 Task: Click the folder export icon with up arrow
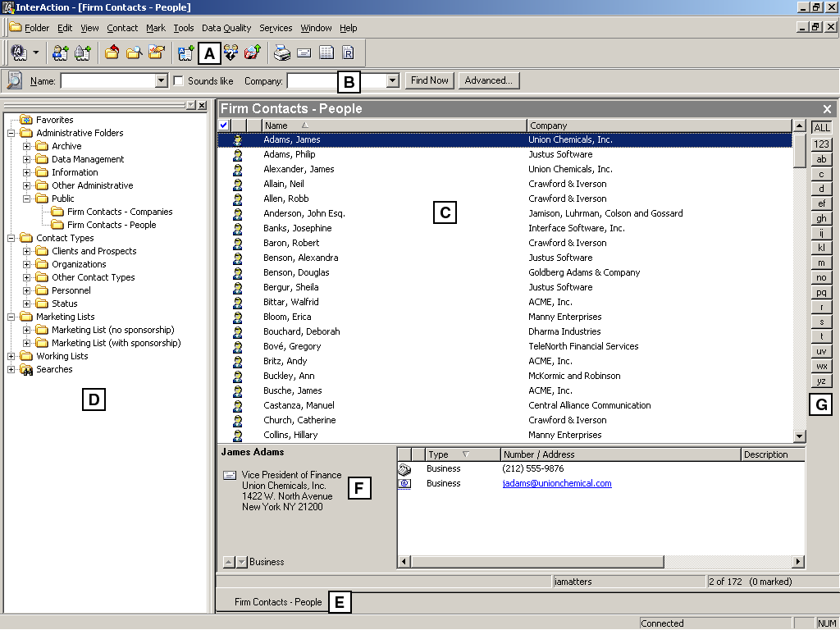pos(252,52)
